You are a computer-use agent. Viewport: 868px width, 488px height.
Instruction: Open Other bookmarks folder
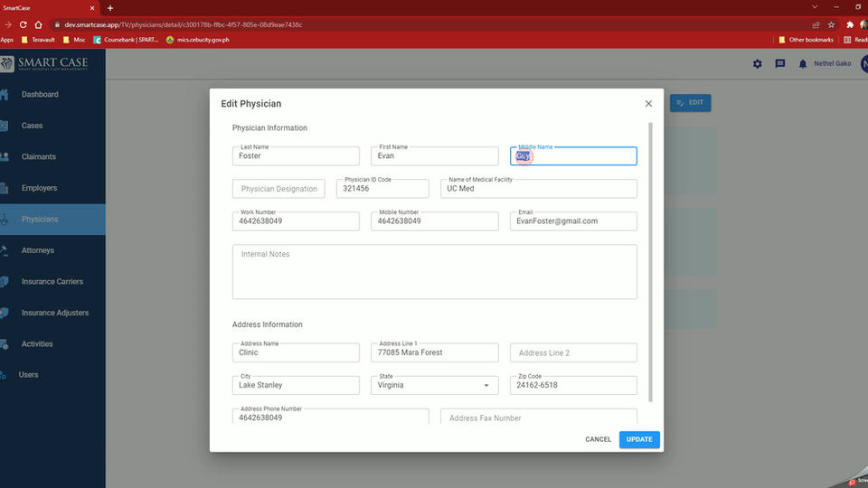click(x=806, y=40)
